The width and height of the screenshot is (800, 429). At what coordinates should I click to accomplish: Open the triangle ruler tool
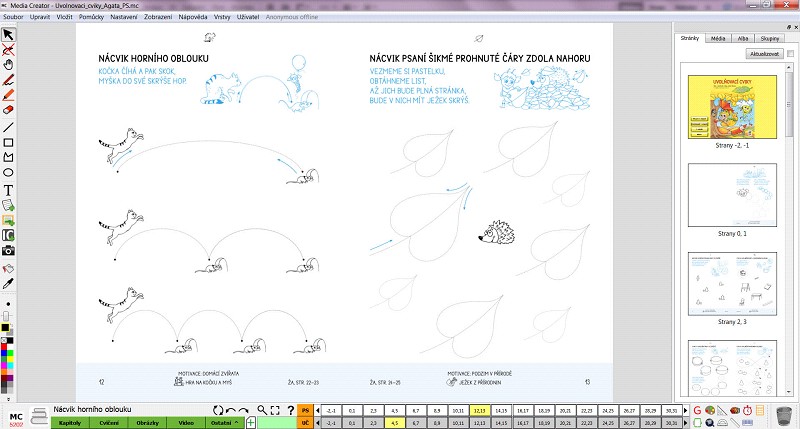[x=722, y=410]
